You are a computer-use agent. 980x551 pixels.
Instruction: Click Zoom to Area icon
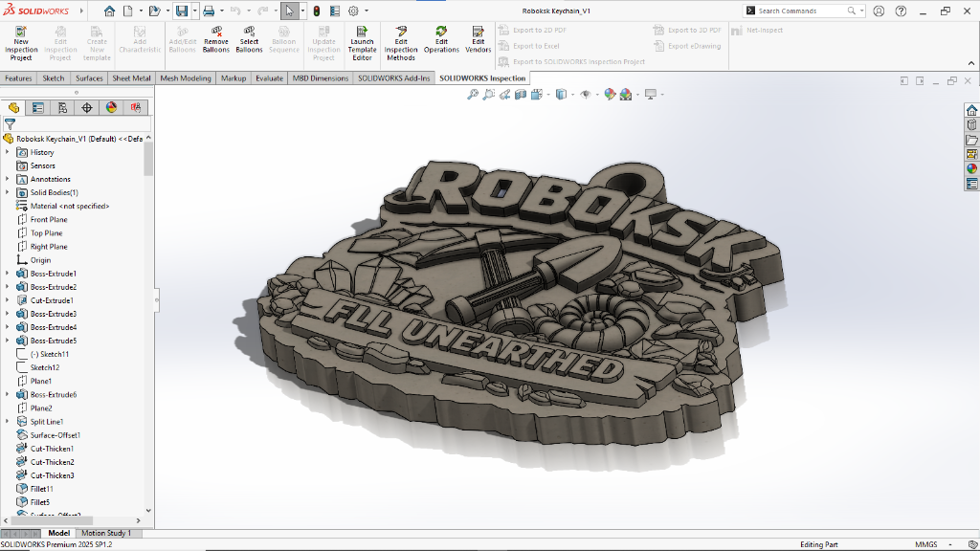489,95
